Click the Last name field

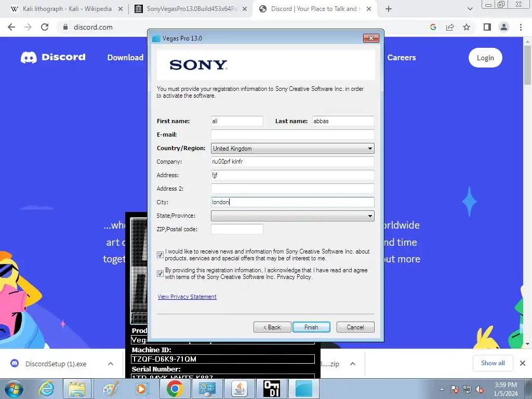point(343,121)
